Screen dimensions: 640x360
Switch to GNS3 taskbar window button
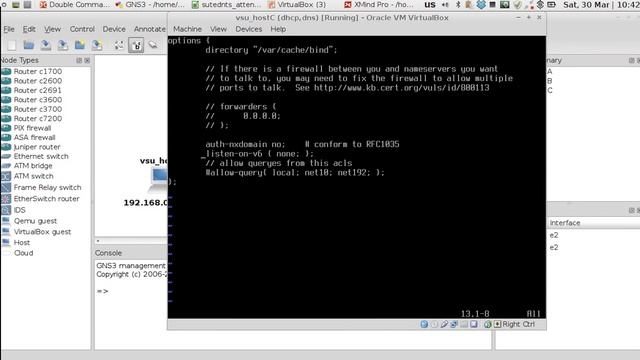150,5
